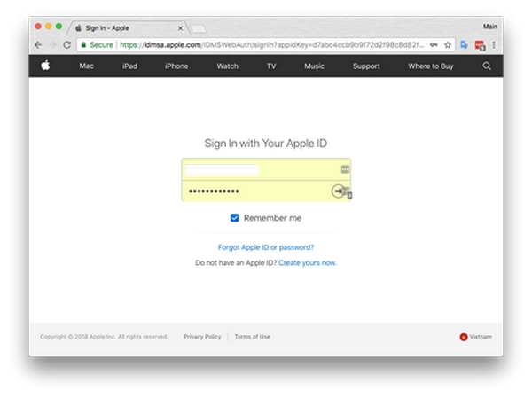Open the search magnifier icon
Viewport: 532px width, 398px height.
487,66
